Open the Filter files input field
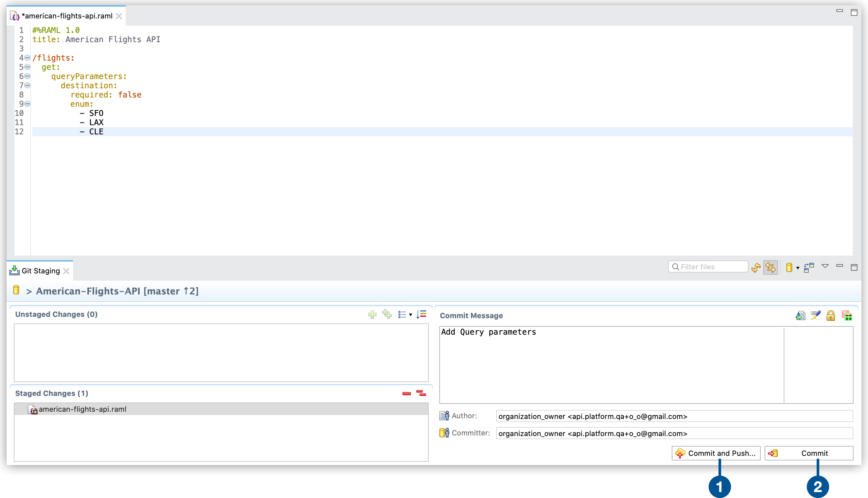This screenshot has height=498, width=868. (709, 266)
